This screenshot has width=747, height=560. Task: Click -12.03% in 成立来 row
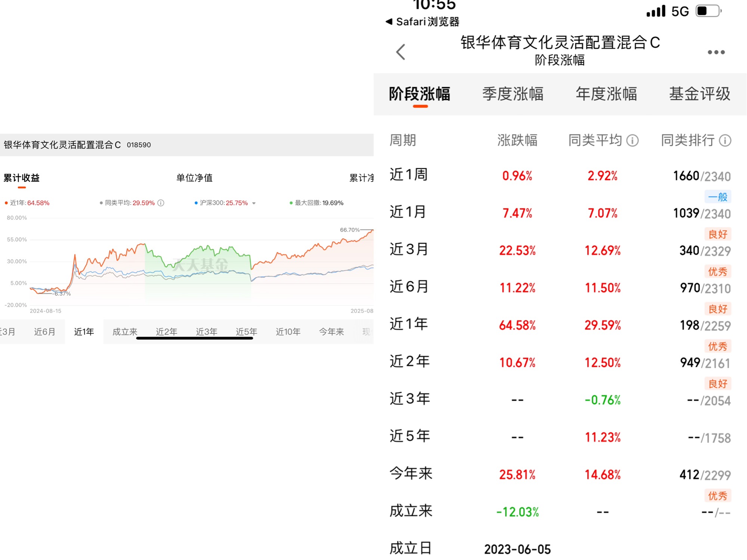518,512
